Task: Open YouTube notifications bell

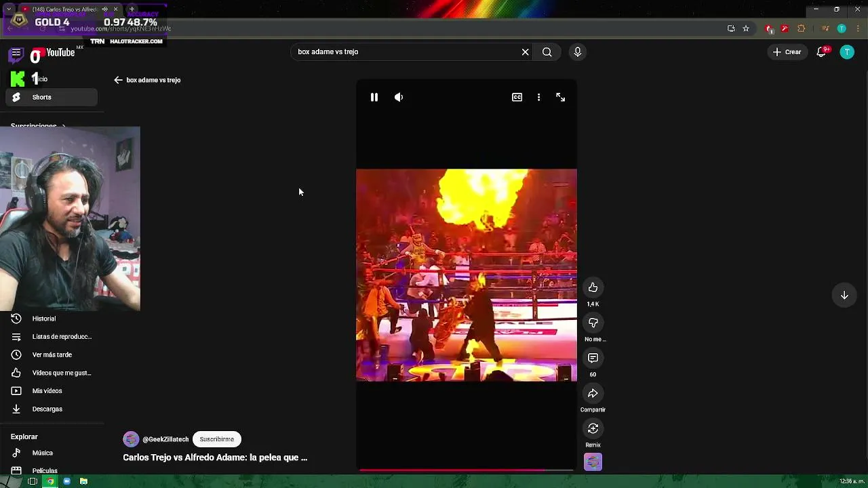Action: tap(821, 52)
